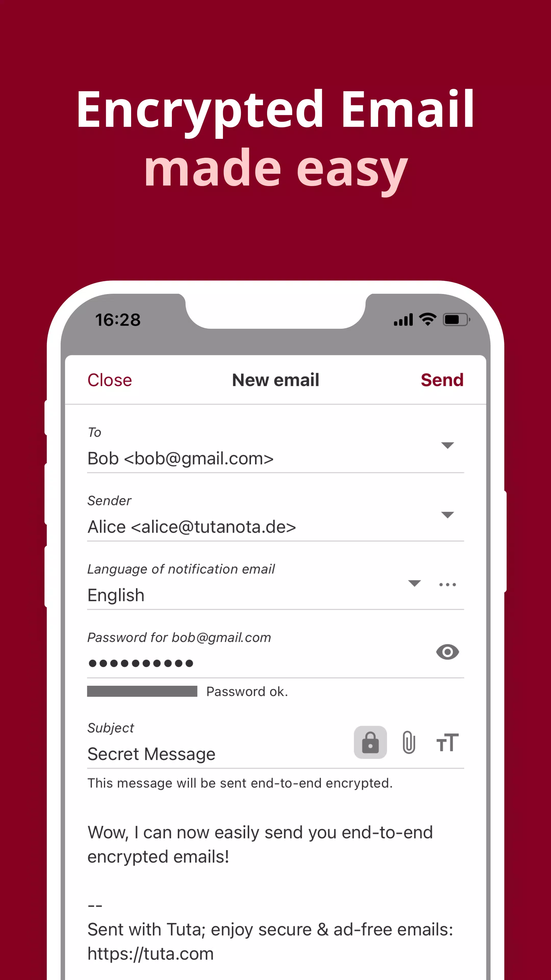Click the attachment paperclip icon
Screen dimensions: 551x980
click(x=408, y=742)
